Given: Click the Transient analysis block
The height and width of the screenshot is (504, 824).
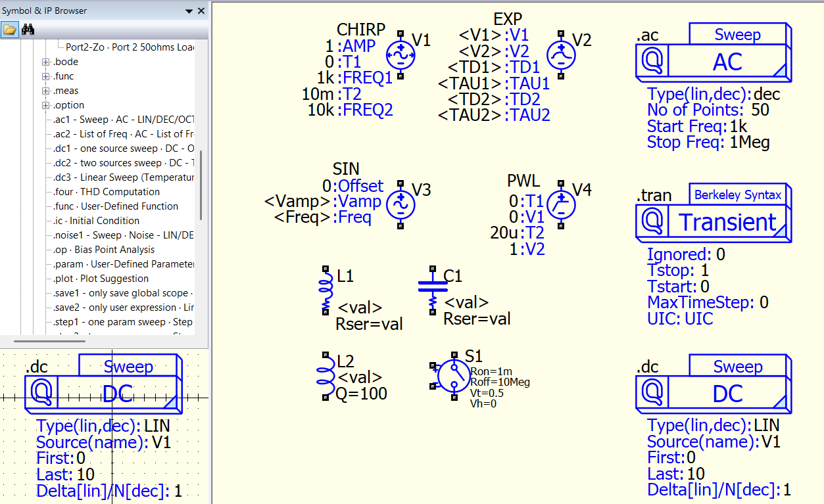Looking at the screenshot, I should click(714, 221).
